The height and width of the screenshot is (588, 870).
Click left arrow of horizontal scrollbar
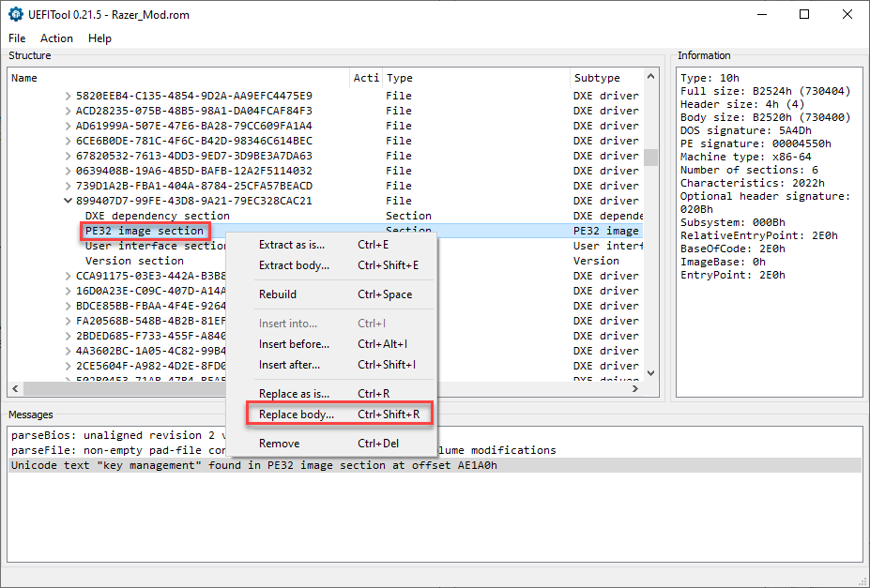point(16,388)
